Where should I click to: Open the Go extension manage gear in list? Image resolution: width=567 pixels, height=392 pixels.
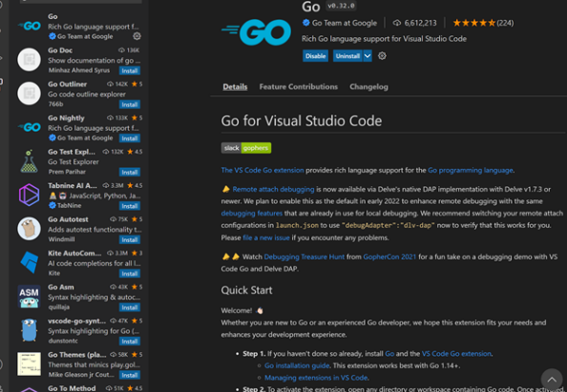(136, 36)
